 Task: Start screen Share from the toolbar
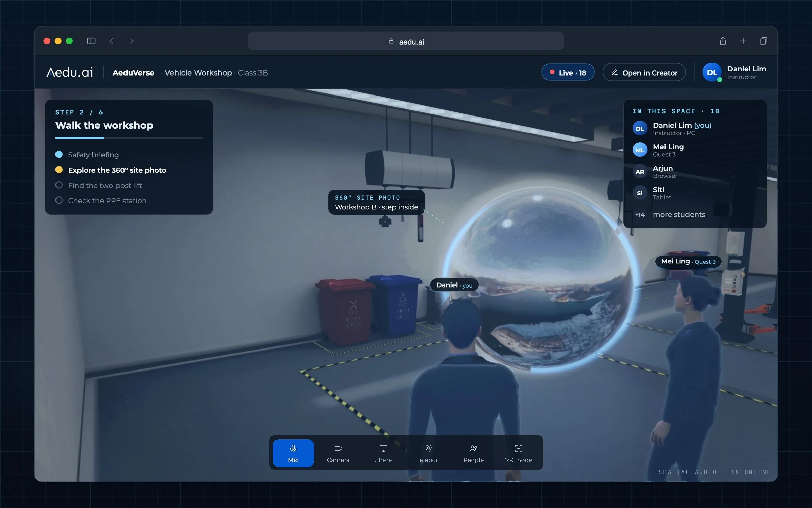coord(383,453)
